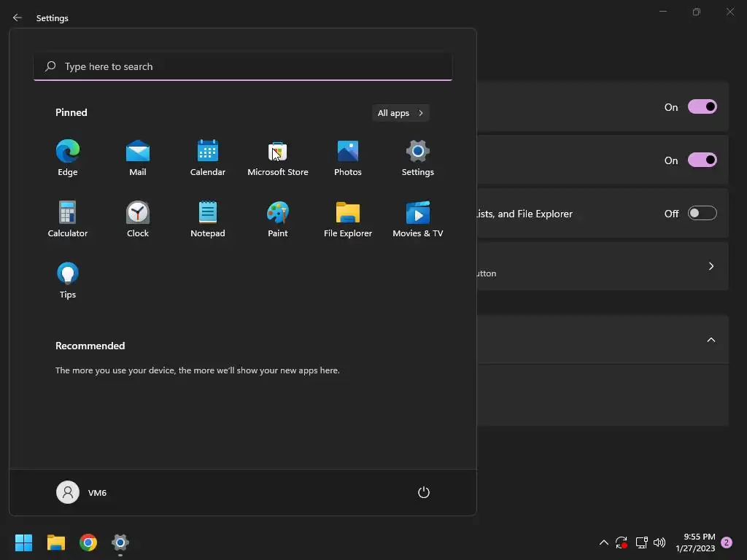Open the Tips app
The width and height of the screenshot is (747, 560).
pos(68,281)
